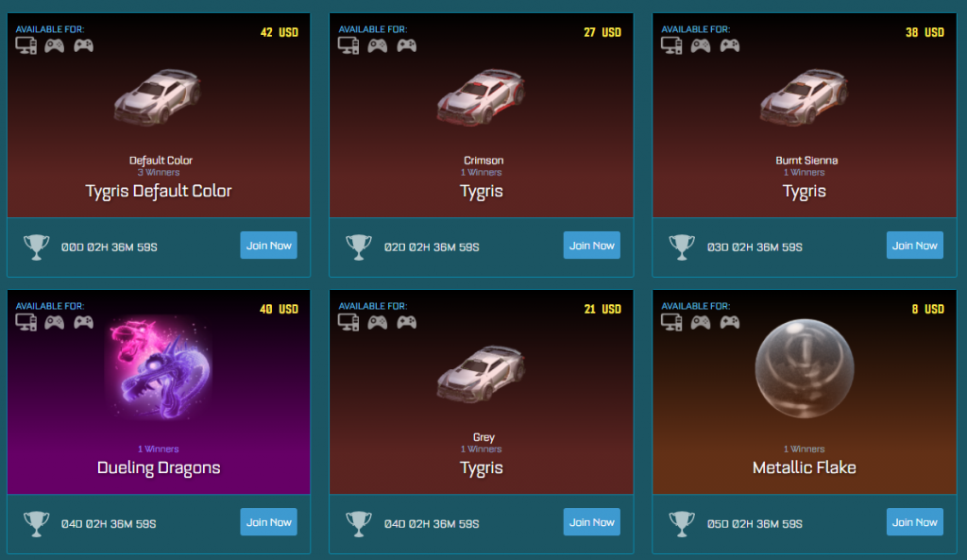Click the trophy icon under Tygris Default Color
The height and width of the screenshot is (560, 967).
[x=37, y=246]
